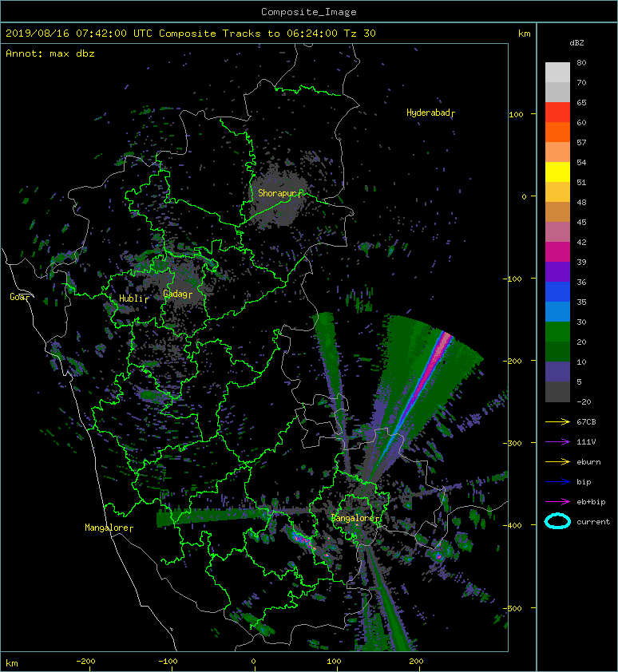618x672 pixels.
Task: Click the 'Annot: max dbz' annotation text
Action: click(50, 53)
